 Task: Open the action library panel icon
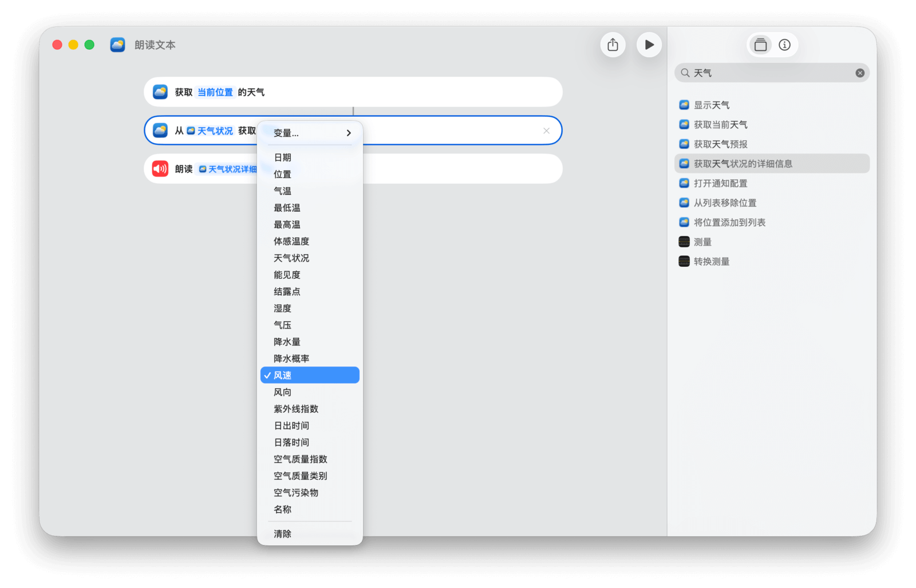(x=760, y=45)
